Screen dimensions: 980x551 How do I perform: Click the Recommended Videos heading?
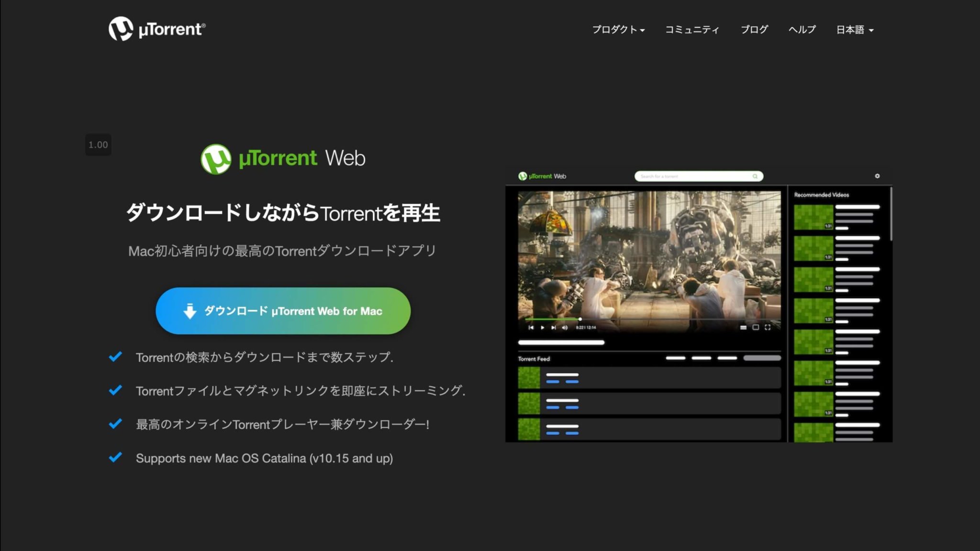tap(822, 195)
